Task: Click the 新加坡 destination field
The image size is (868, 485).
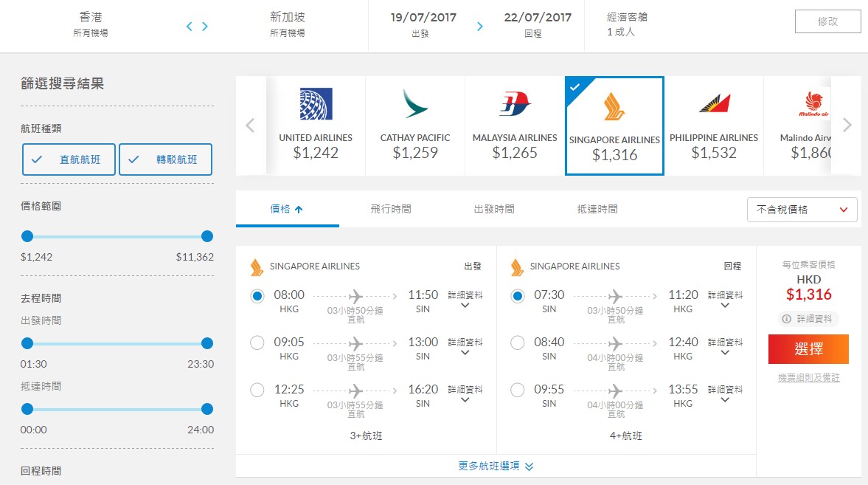Action: coord(288,25)
